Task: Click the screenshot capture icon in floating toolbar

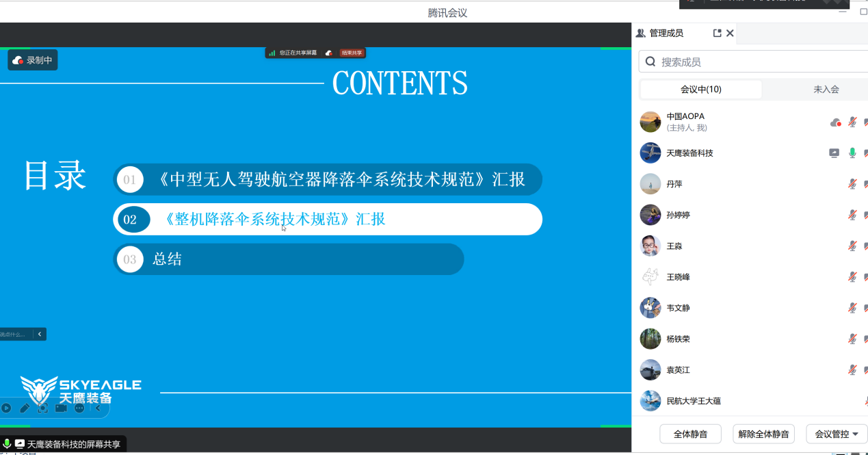Action: (x=42, y=408)
